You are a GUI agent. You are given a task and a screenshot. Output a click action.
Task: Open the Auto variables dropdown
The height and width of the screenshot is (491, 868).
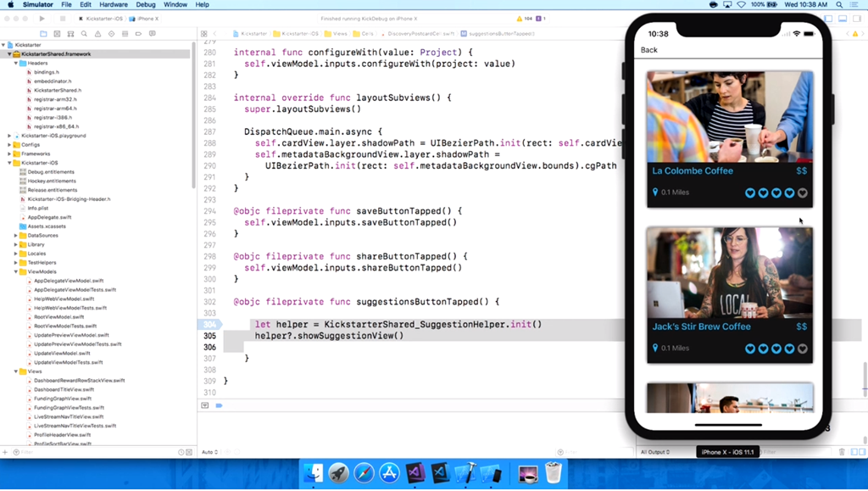coord(210,452)
